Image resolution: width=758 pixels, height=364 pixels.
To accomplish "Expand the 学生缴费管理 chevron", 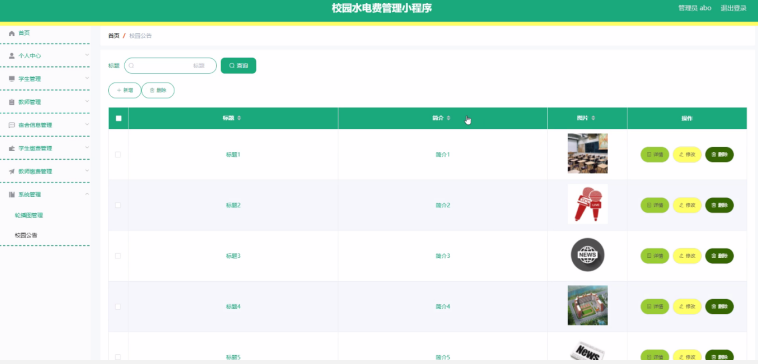I will pos(87,147).
